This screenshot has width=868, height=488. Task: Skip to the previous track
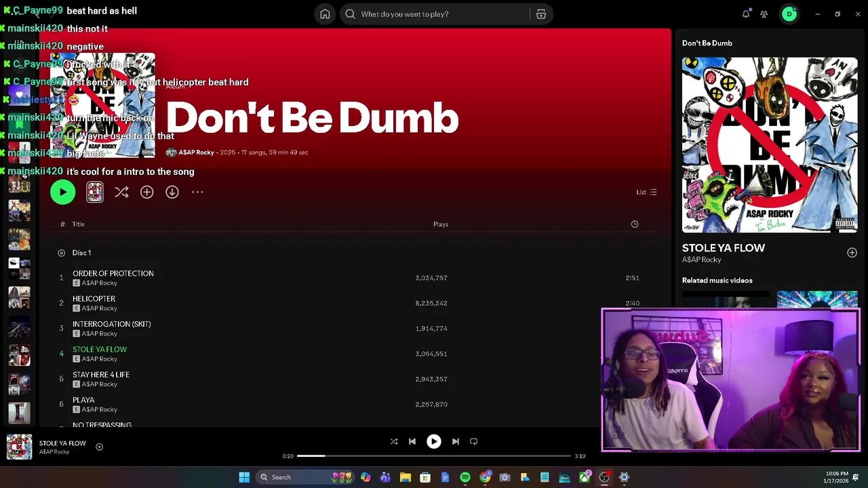pos(412,441)
